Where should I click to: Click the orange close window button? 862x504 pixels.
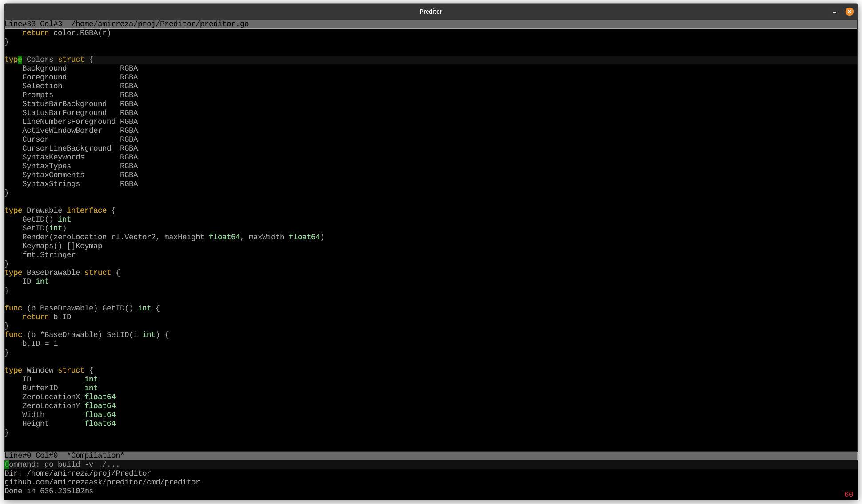[x=849, y=12]
